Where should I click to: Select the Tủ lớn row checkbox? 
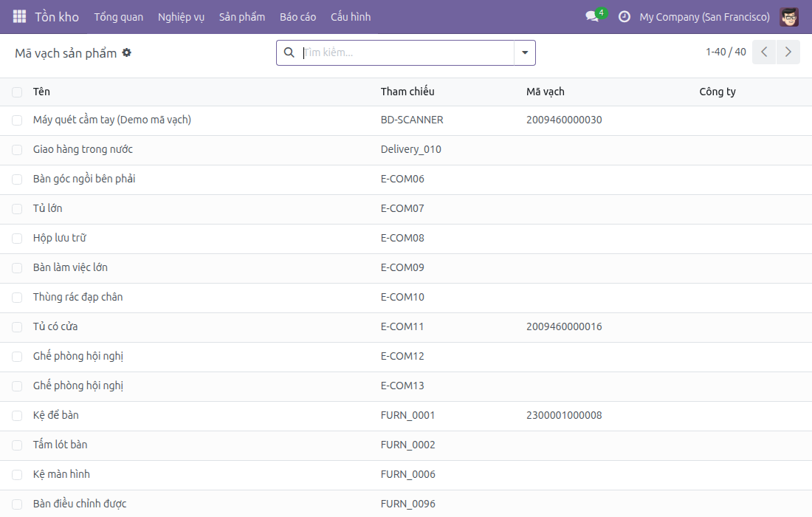click(x=17, y=209)
